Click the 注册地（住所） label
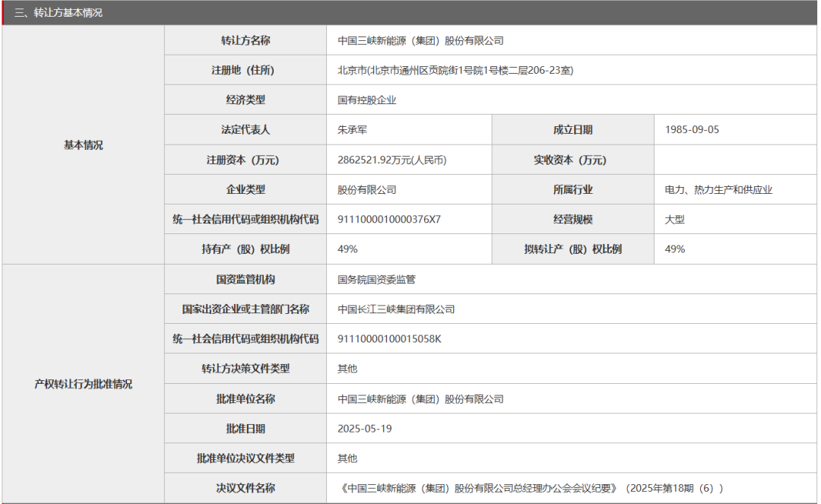This screenshot has height=504, width=821. point(243,70)
